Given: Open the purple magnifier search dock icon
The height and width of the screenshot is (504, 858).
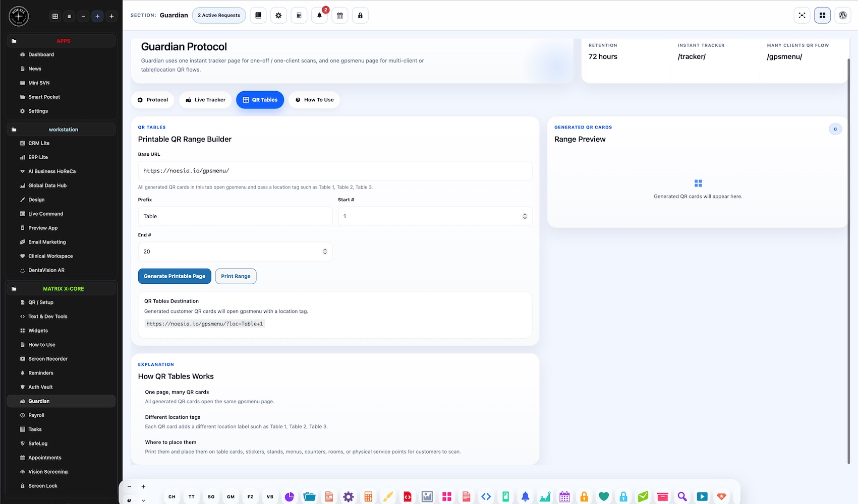Looking at the screenshot, I should click(x=682, y=497).
